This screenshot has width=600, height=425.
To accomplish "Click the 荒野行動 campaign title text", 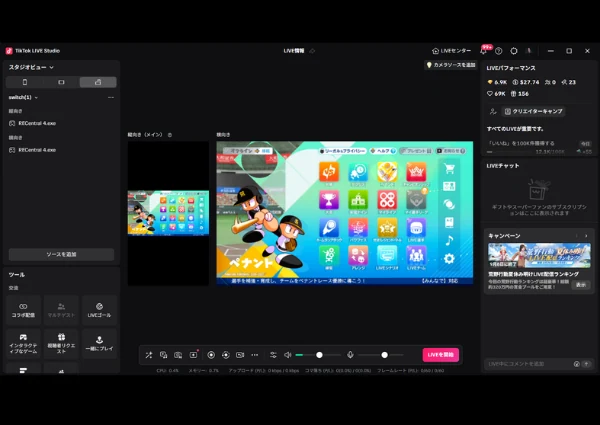I will pyautogui.click(x=533, y=274).
